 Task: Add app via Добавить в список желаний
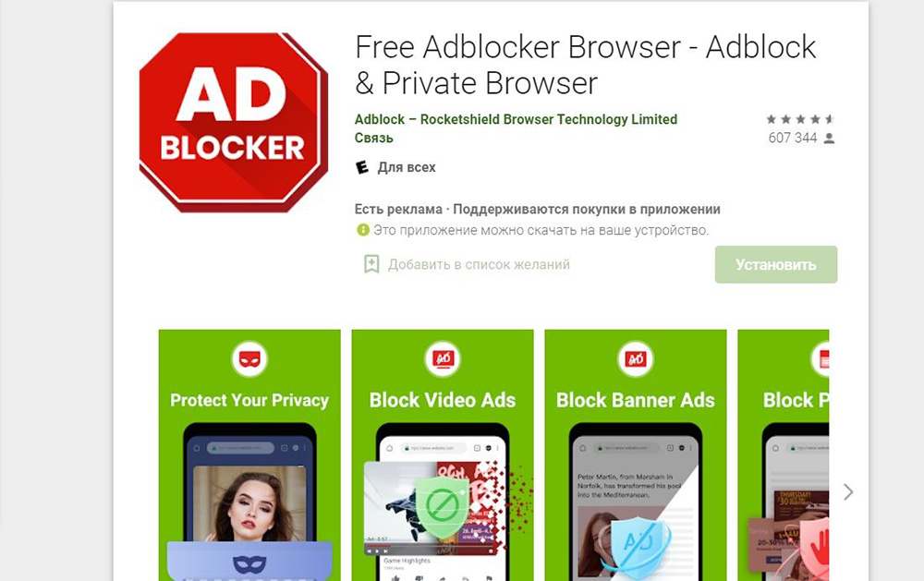point(479,264)
